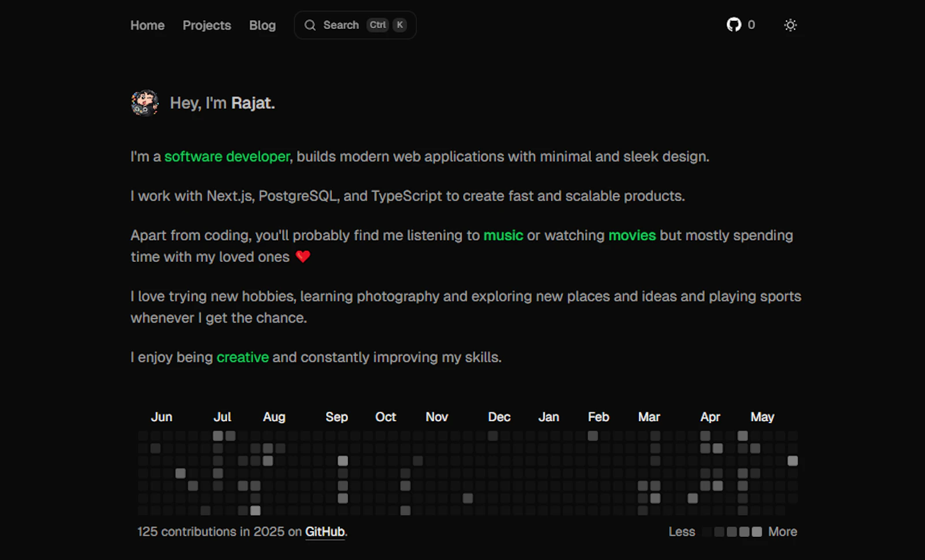This screenshot has height=560, width=925.
Task: Open the GitHub logo icon in header
Action: (x=734, y=25)
